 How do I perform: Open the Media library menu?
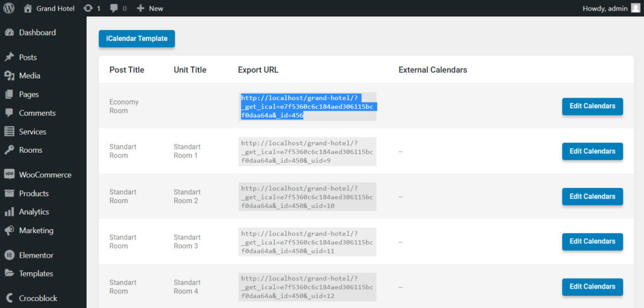pos(30,75)
